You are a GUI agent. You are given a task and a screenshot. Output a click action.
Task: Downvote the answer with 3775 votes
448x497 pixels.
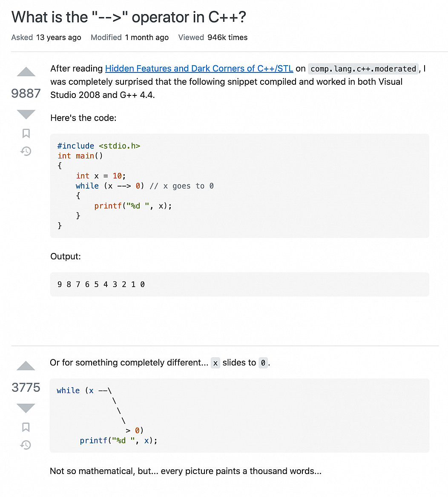[26, 408]
